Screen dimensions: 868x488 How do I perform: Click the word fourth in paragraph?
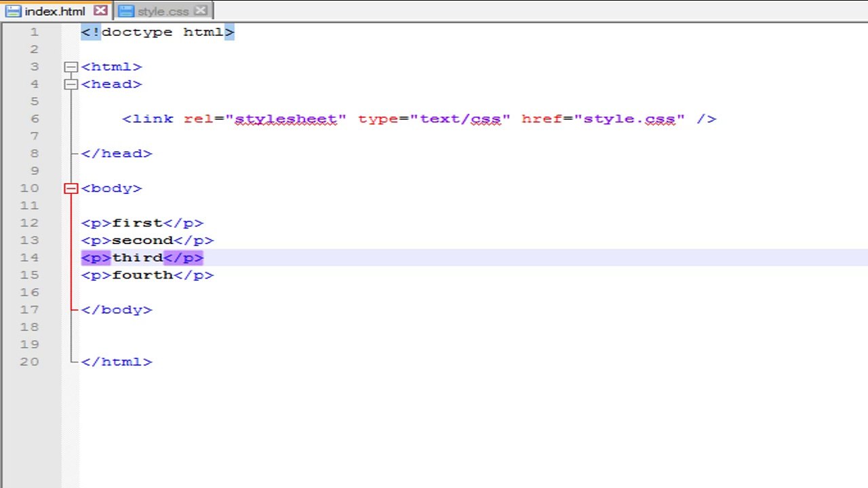[142, 275]
